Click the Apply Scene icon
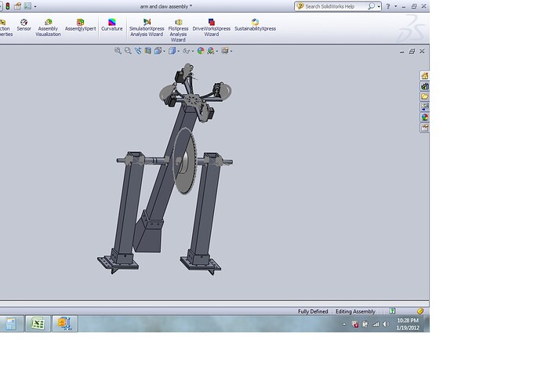The height and width of the screenshot is (392, 541). click(x=210, y=51)
